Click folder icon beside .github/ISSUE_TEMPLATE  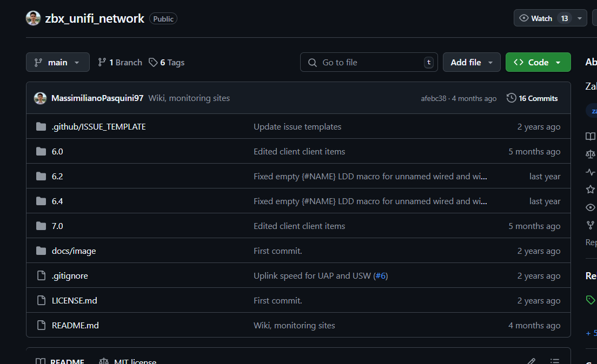click(41, 126)
